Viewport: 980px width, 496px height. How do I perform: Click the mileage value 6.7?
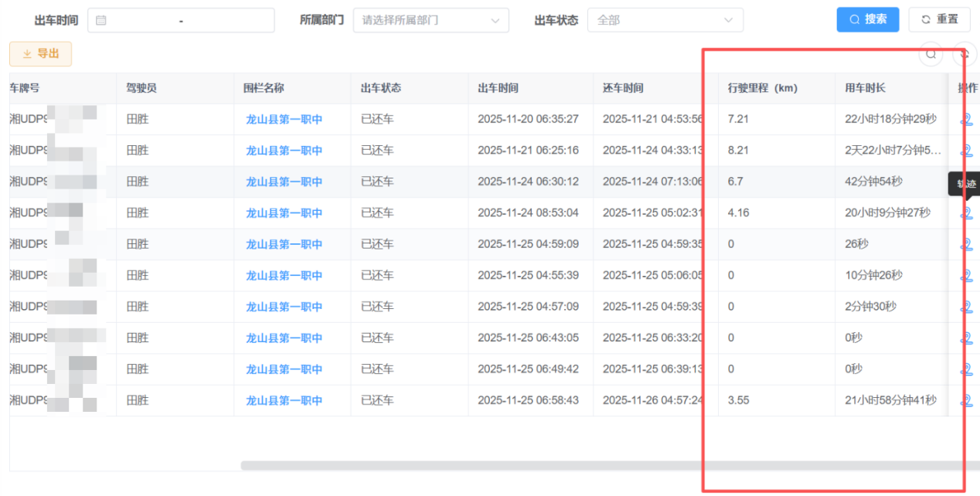(x=735, y=182)
